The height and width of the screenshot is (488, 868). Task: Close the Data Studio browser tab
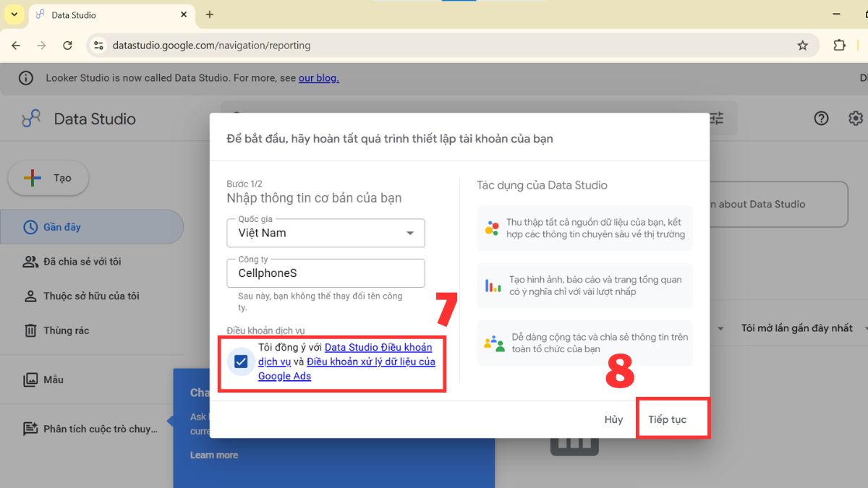click(x=184, y=14)
